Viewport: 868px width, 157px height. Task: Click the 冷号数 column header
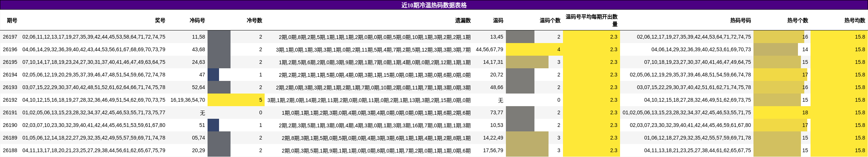[x=254, y=20]
